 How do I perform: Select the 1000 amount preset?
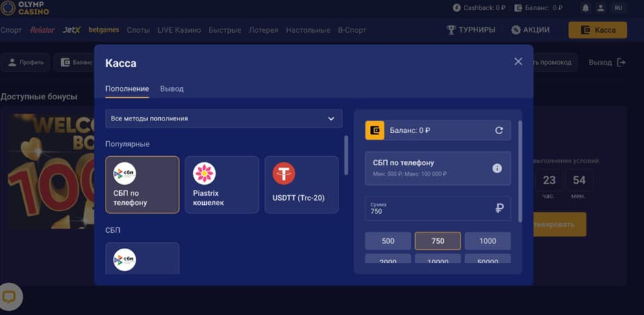[487, 241]
